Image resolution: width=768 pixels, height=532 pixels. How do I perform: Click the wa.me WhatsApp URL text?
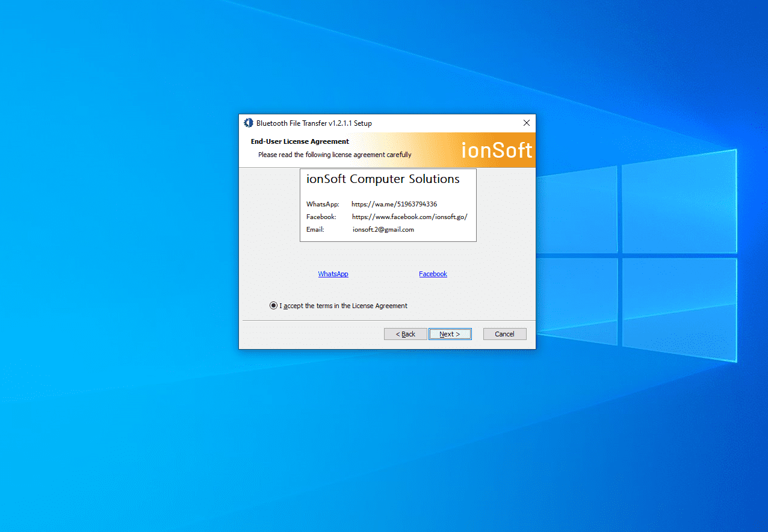point(394,204)
